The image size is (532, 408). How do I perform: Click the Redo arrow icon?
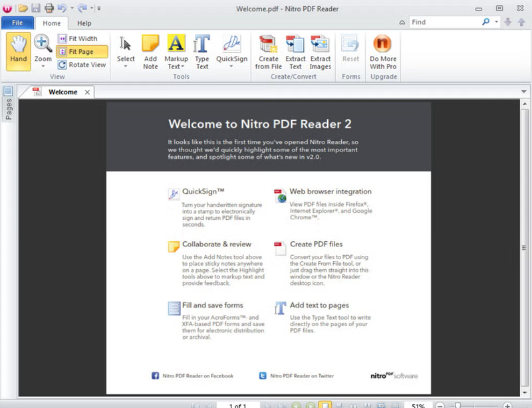tap(82, 8)
